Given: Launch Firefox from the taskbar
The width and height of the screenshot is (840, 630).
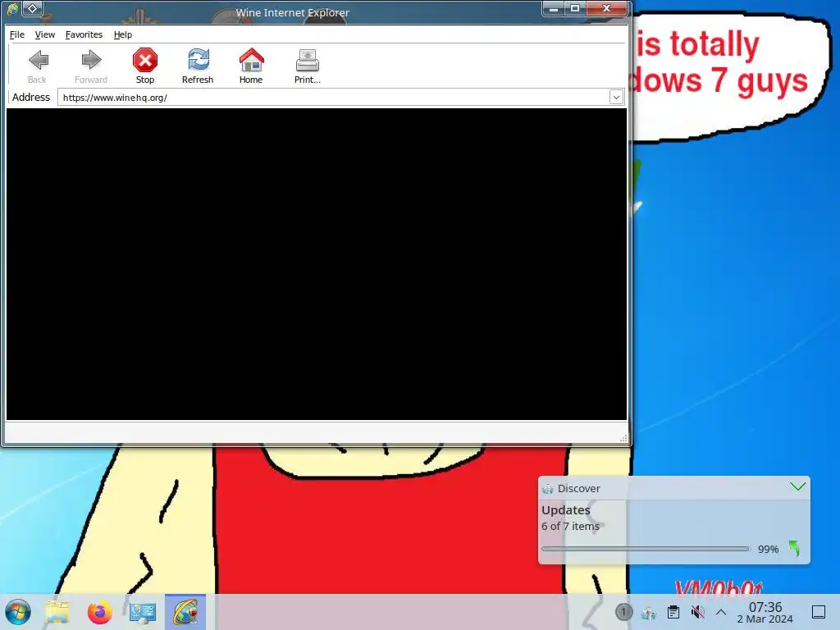Looking at the screenshot, I should click(99, 612).
